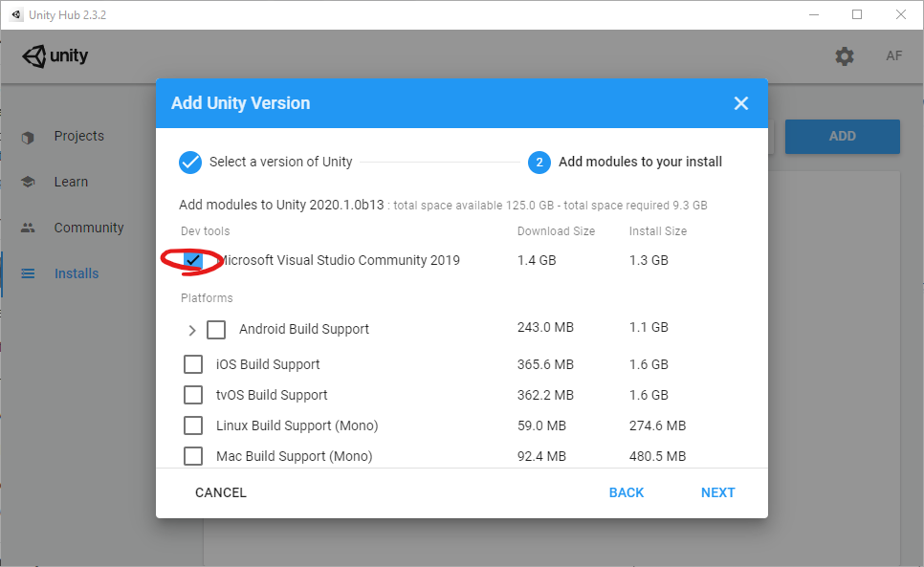924x567 pixels.
Task: Click the Unity logo in the header
Action: click(x=55, y=55)
